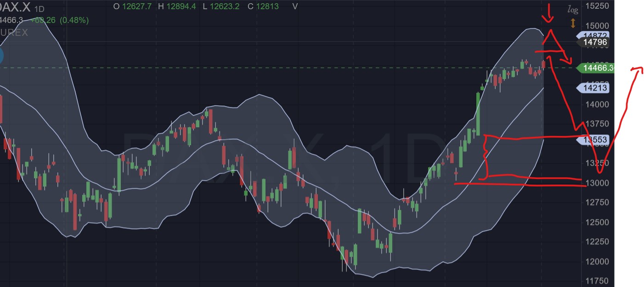Click the orange auto-scale arrows icon
This screenshot has width=644, height=287.
point(573,22)
